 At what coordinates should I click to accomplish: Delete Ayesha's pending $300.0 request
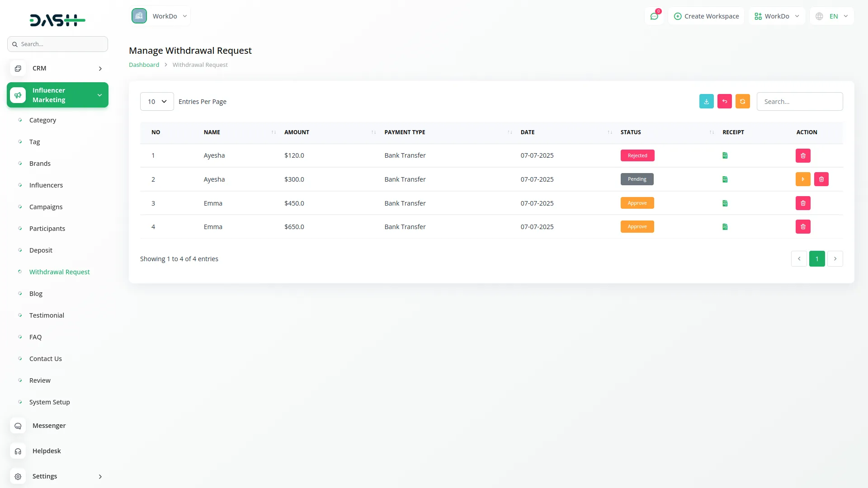point(821,179)
